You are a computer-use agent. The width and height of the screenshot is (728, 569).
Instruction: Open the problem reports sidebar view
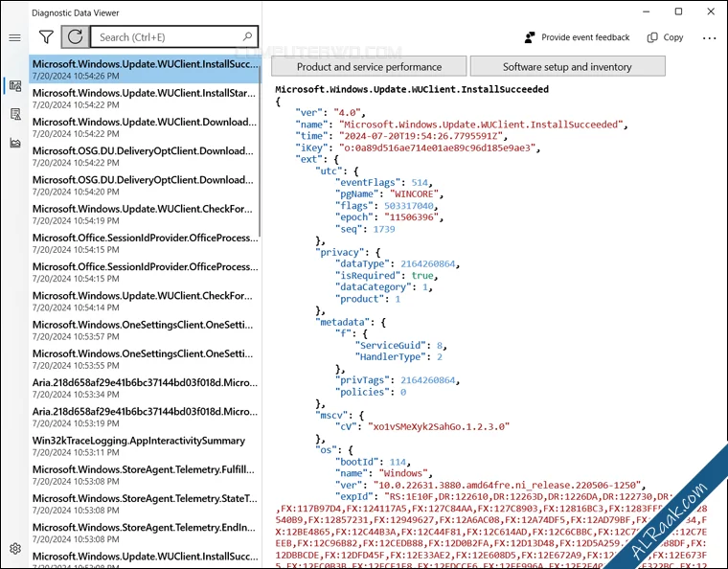[x=15, y=114]
